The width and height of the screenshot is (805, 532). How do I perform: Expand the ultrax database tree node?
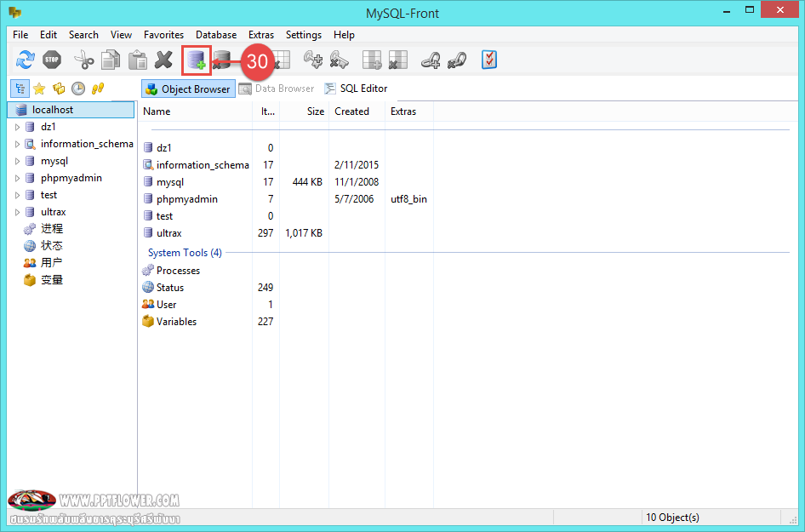tap(18, 212)
